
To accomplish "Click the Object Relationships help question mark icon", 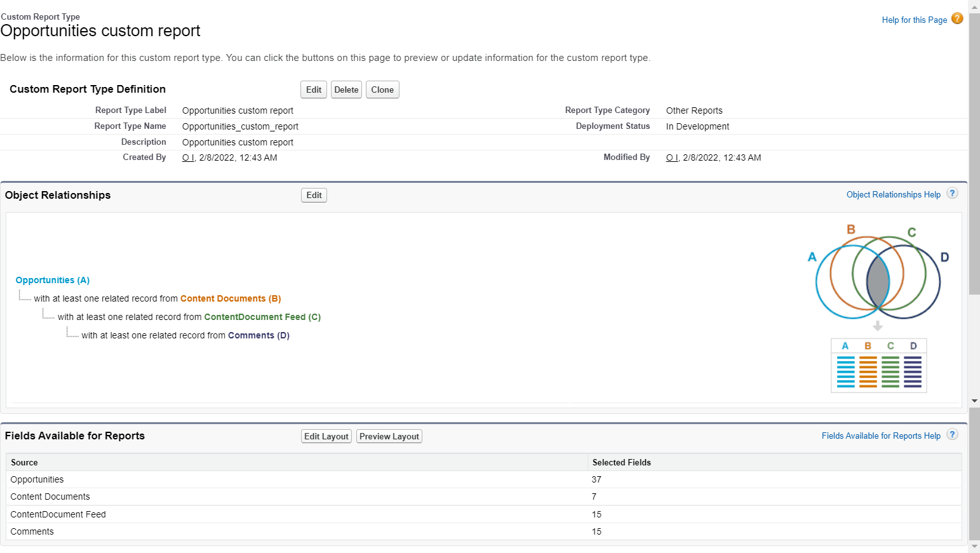I will point(952,194).
